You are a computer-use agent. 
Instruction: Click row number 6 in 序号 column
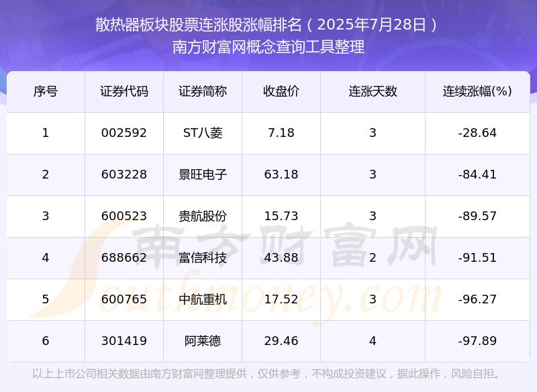coord(46,341)
